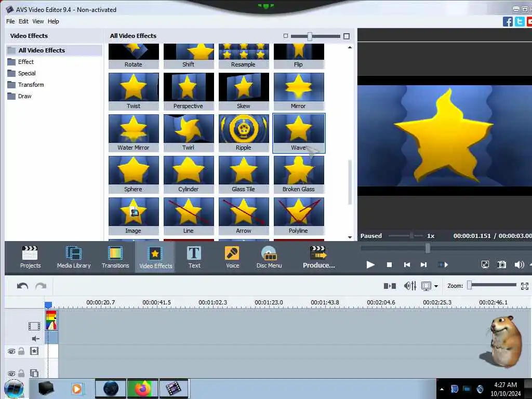Switch preview to full screen

(485, 264)
